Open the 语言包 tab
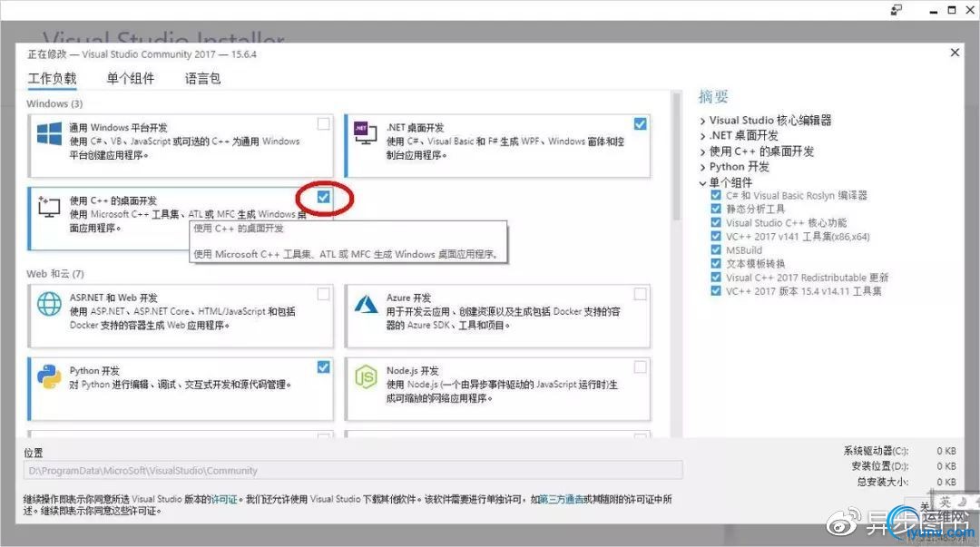The width and height of the screenshot is (980, 547). (x=202, y=79)
